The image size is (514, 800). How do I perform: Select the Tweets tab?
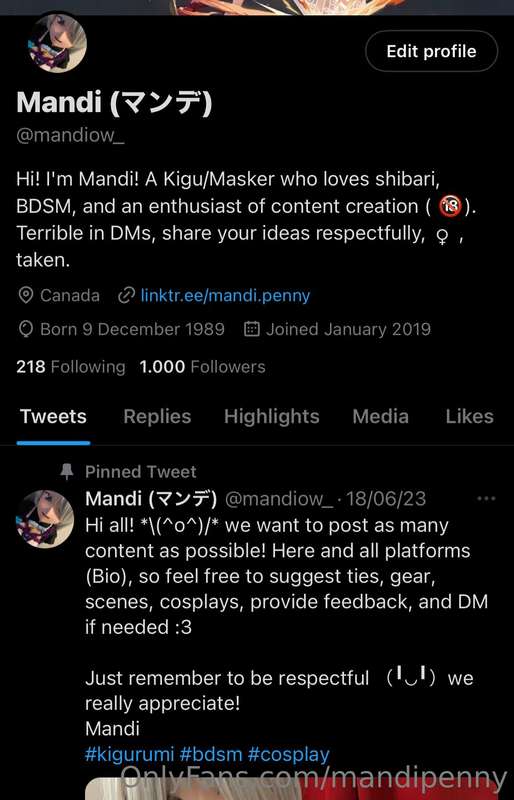[53, 416]
